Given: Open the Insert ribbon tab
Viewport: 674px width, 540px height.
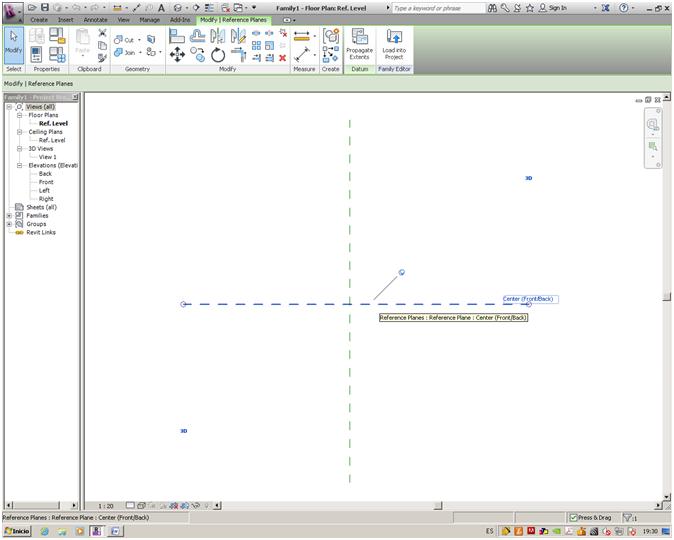Looking at the screenshot, I should point(65,19).
